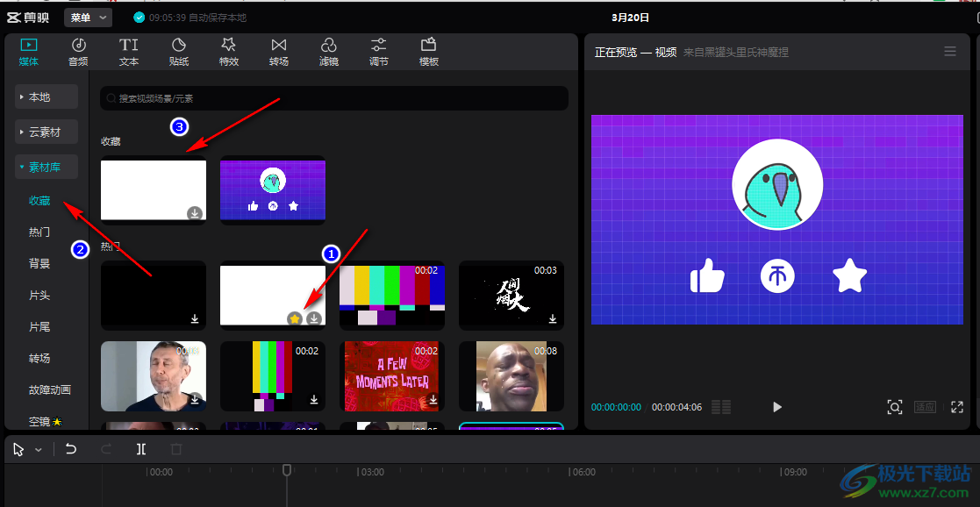Toggle favorite star on white background clip
The height and width of the screenshot is (507, 980).
click(295, 318)
